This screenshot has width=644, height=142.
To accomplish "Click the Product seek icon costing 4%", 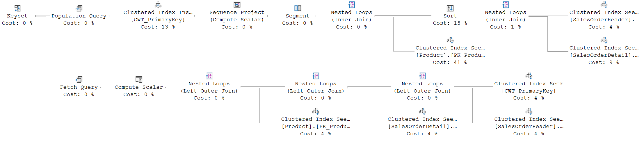I will click(316, 111).
